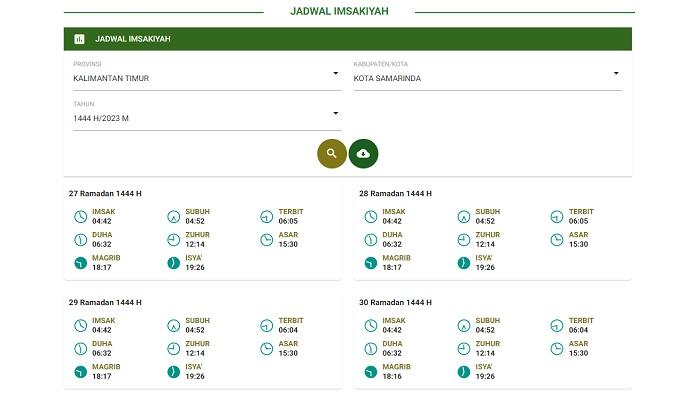
Task: Click Isya' clock icon for 29 Ramadan
Action: coord(174,372)
